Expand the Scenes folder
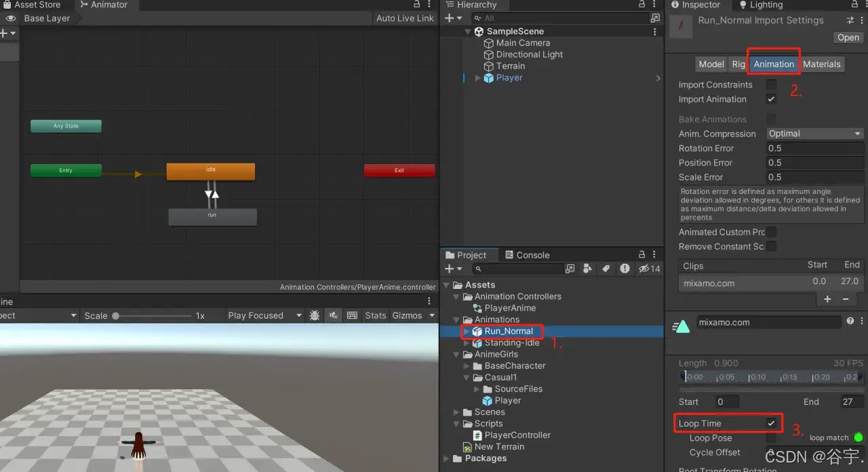The width and height of the screenshot is (868, 472). 456,412
